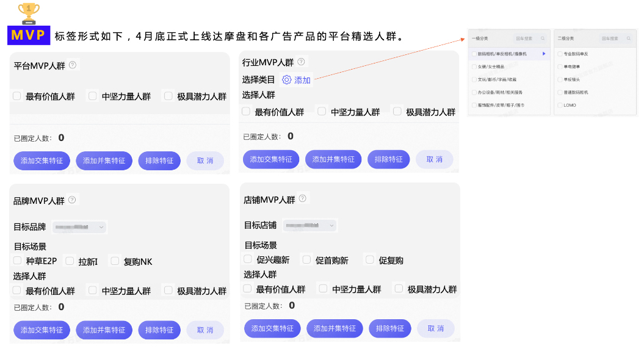Image resolution: width=644 pixels, height=354 pixels.
Task: Click 取消 in 品牌MVP人群 panel
Action: (x=206, y=329)
